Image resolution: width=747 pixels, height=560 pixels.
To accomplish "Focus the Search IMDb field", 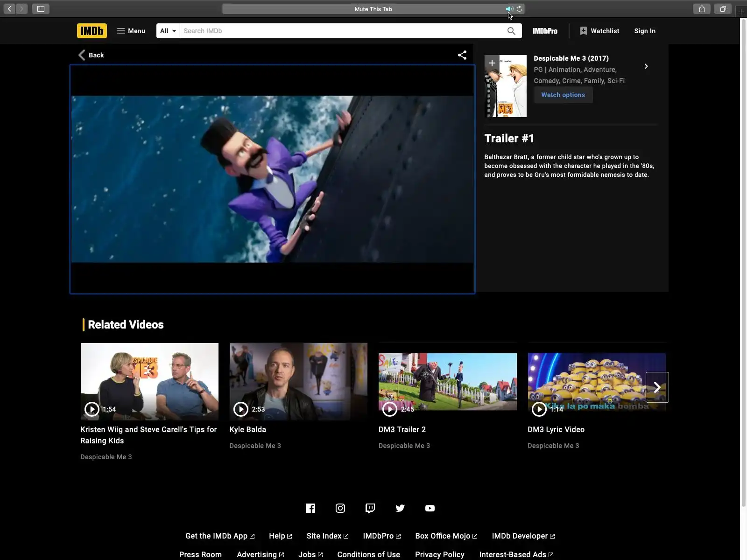I will pos(343,31).
